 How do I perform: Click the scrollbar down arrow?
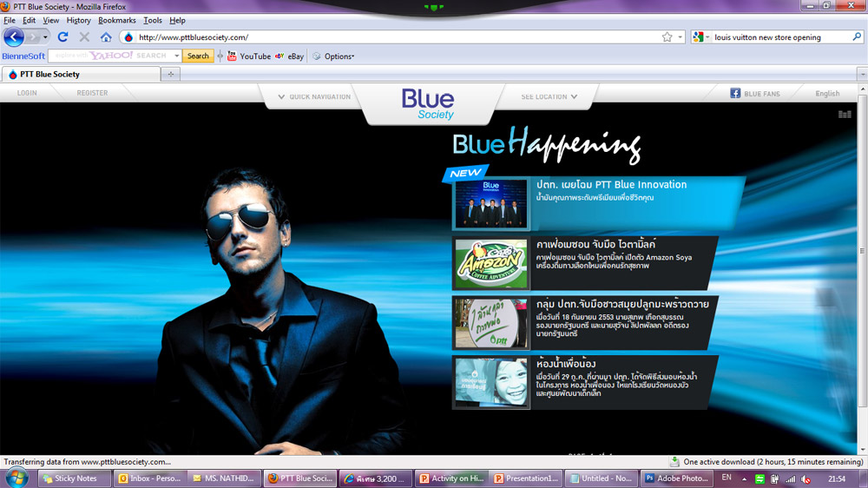click(863, 450)
